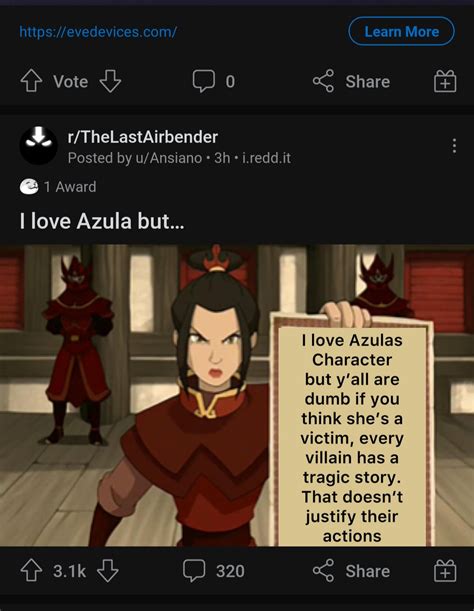Viewport: 474px width, 611px height.
Task: Open the post titled I love Azula but...
Action: 102,221
